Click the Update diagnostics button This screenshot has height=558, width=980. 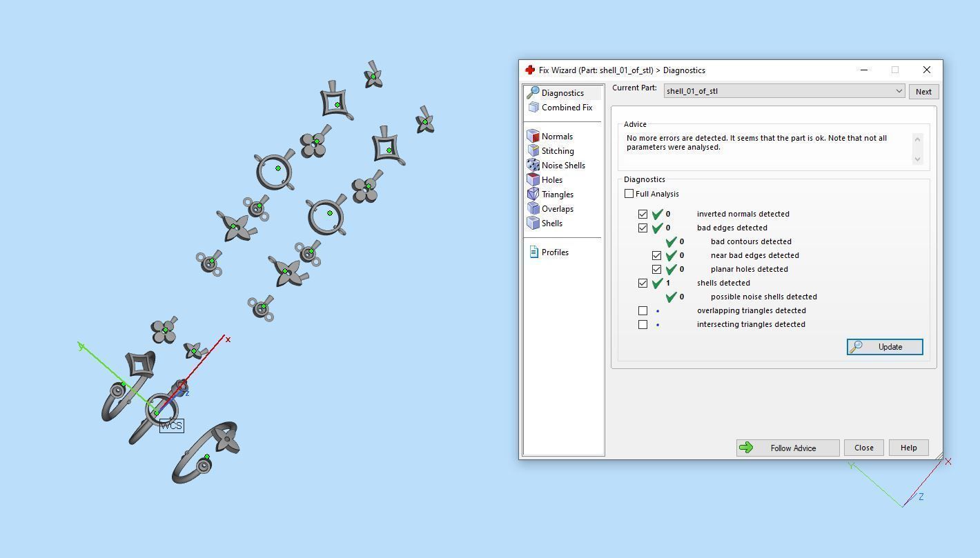point(885,347)
